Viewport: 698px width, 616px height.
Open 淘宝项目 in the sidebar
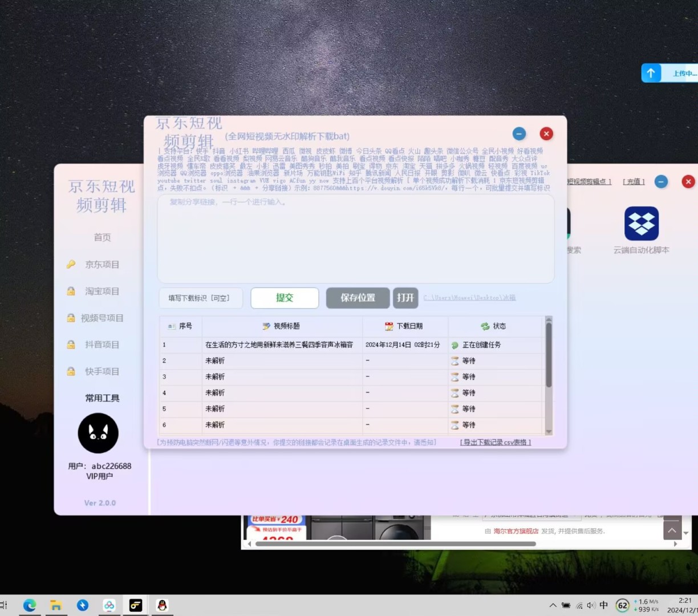pos(102,291)
